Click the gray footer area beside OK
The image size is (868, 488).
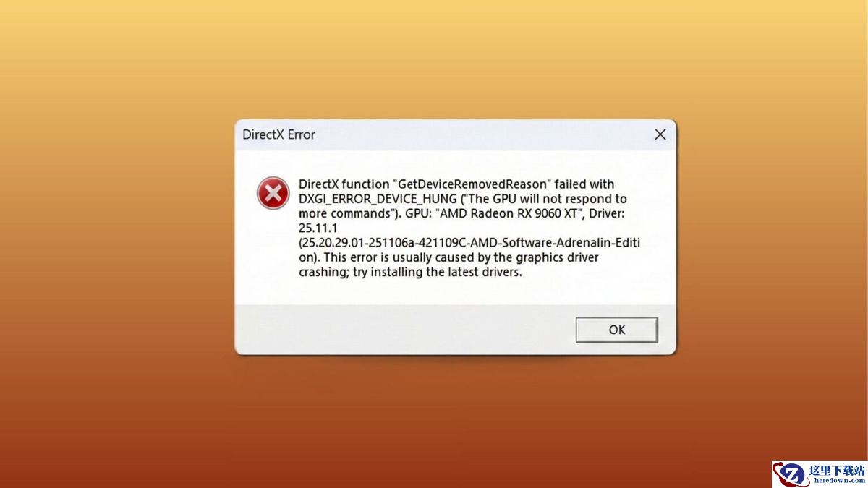(x=405, y=330)
